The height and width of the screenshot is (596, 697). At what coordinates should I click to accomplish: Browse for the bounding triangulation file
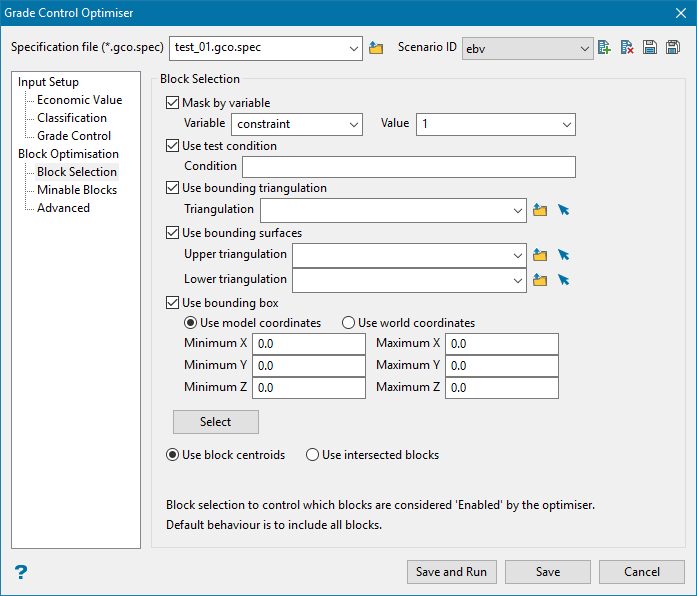(x=540, y=210)
